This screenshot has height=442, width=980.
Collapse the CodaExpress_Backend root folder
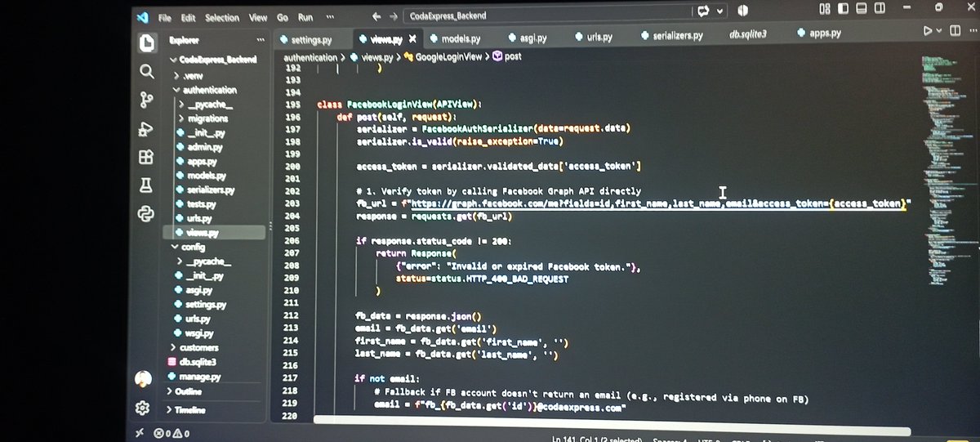(x=213, y=60)
